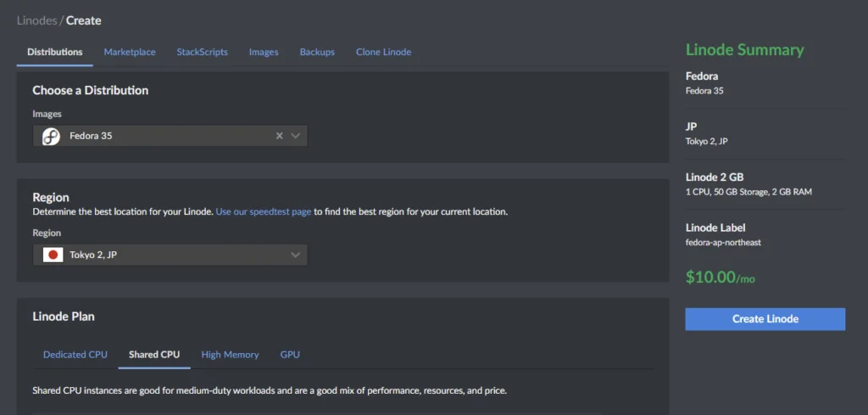This screenshot has height=415, width=868.
Task: Switch to the Marketplace tab
Action: 130,52
